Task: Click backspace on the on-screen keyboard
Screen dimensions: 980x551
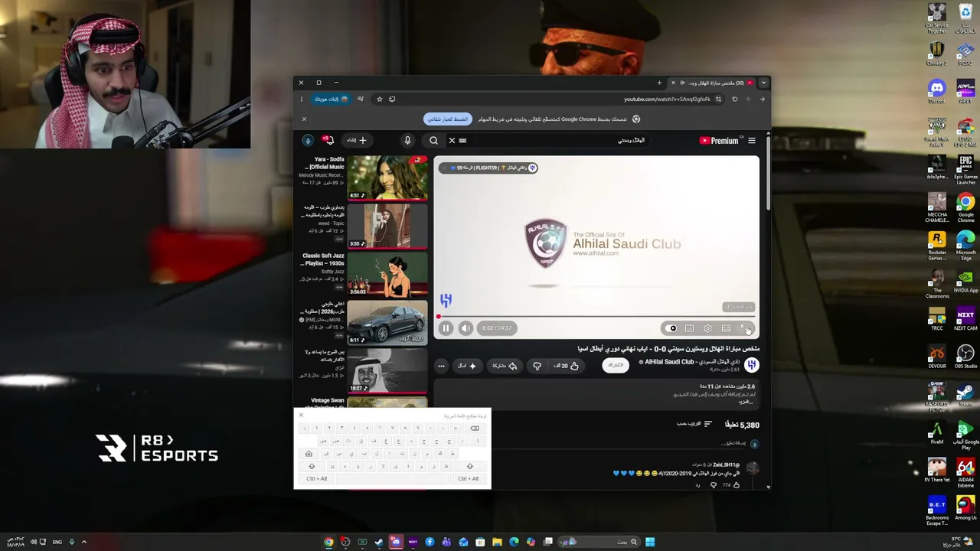Action: (475, 429)
